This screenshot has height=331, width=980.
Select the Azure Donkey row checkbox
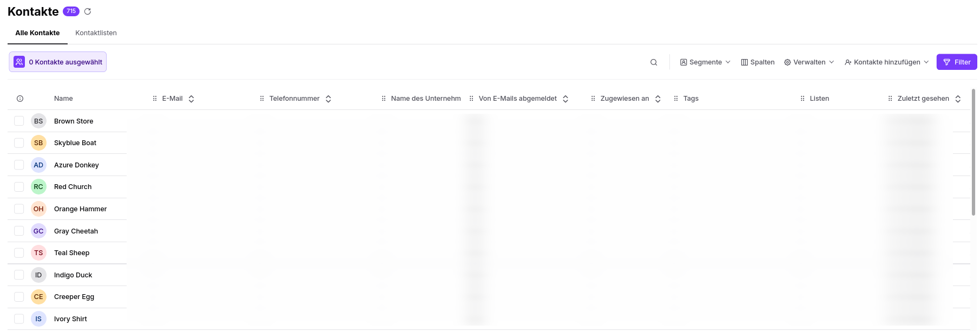pos(19,165)
